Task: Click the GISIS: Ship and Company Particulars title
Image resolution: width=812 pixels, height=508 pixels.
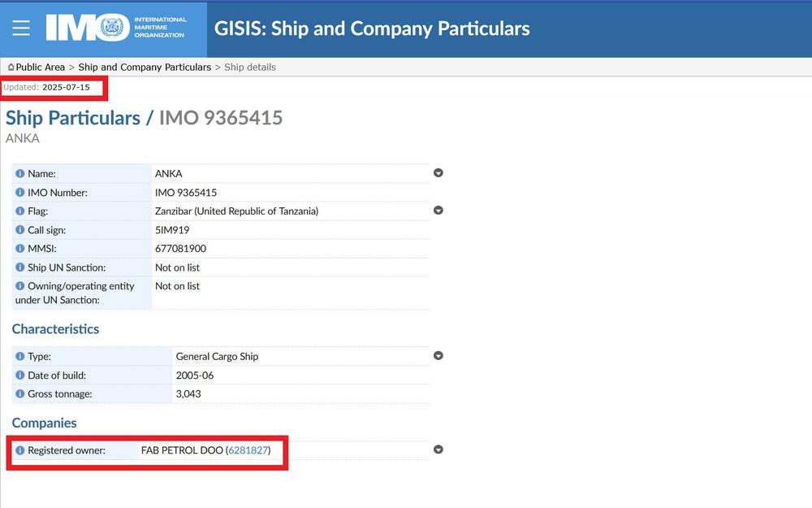Action: point(372,29)
